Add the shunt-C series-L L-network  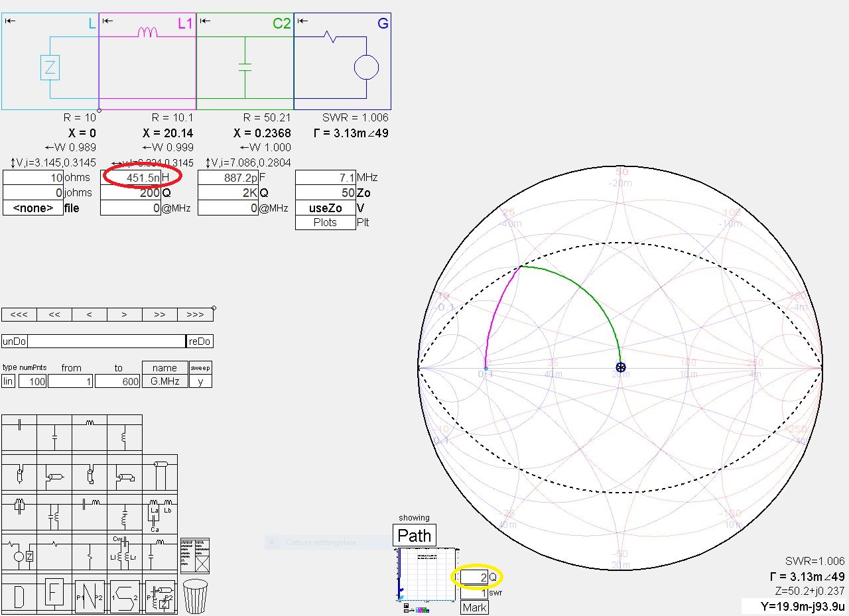[160, 553]
